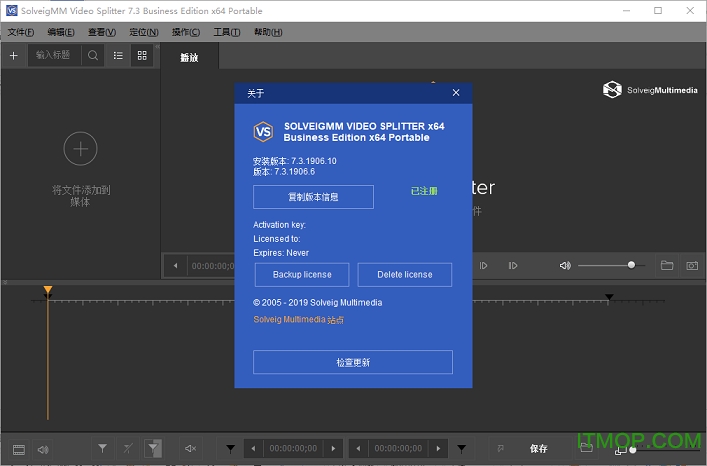Screen dimensions: 707x466
Task: Maximize the Video Splitter window
Action: click(x=658, y=10)
